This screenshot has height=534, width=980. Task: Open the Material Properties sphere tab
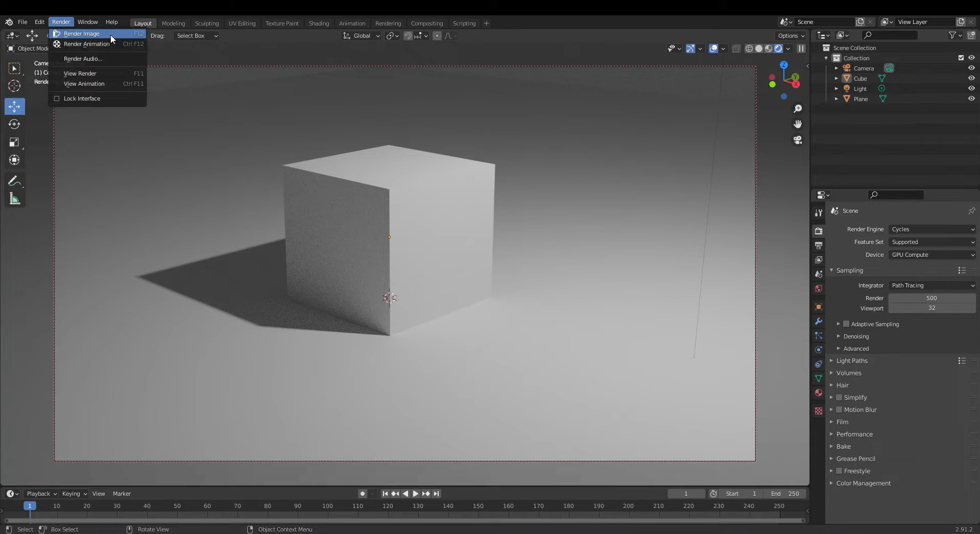tap(819, 393)
